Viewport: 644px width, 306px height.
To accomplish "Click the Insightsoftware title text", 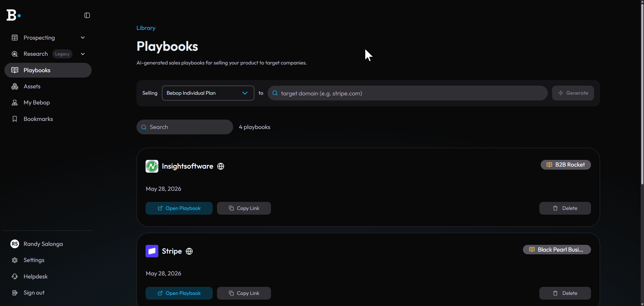I will [187, 166].
